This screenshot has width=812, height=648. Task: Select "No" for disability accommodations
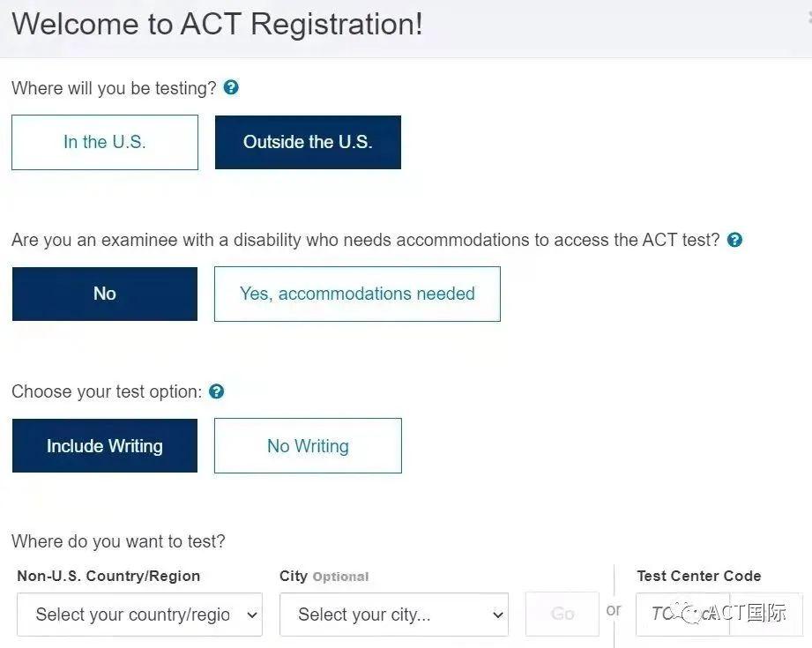click(104, 294)
